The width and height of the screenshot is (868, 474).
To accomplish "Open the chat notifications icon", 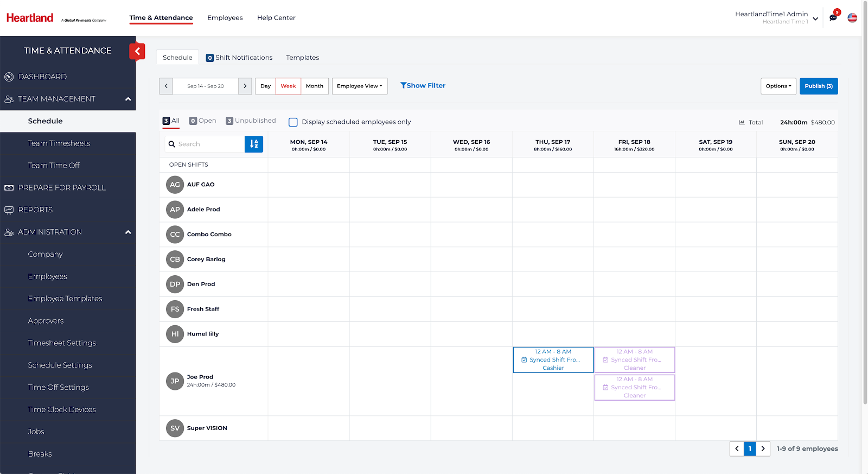I will (x=833, y=17).
